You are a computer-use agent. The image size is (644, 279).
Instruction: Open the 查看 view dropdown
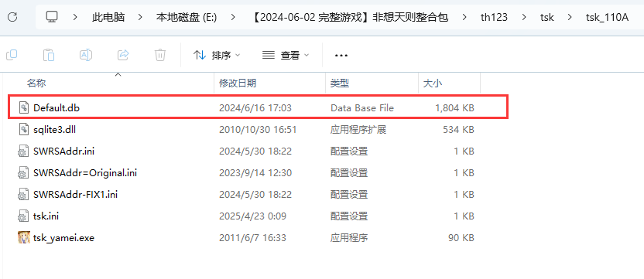(286, 56)
